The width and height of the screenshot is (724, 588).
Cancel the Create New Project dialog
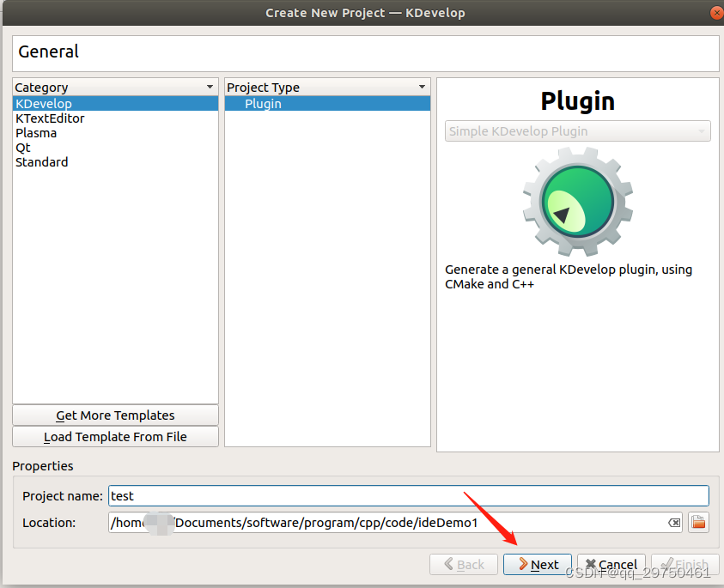coord(611,564)
